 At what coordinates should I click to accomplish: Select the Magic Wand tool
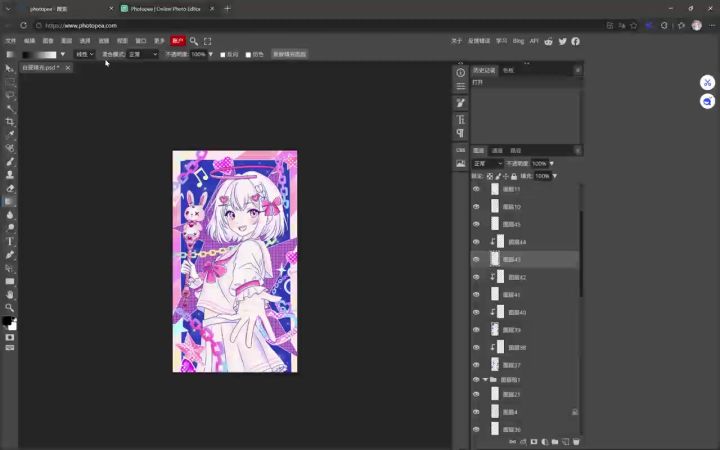tap(9, 108)
